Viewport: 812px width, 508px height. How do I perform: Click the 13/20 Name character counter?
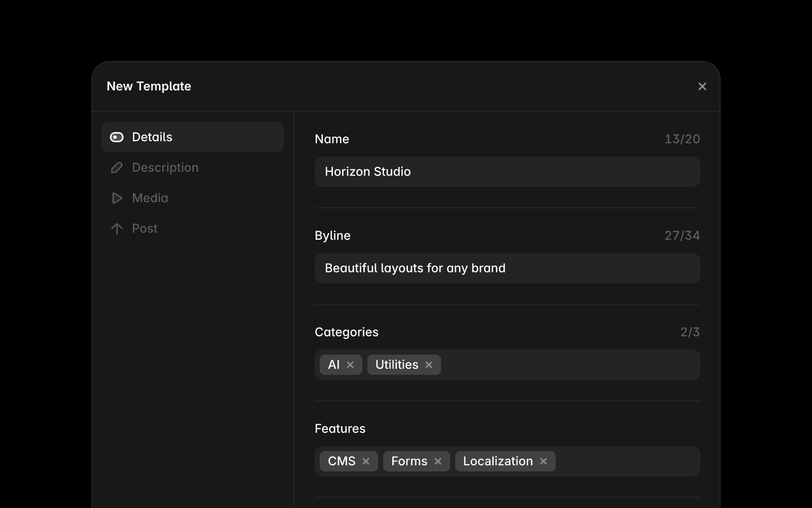(682, 139)
